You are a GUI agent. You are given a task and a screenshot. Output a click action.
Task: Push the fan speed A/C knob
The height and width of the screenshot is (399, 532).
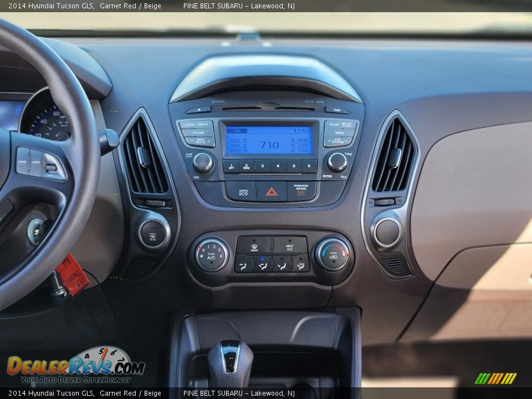[211, 255]
